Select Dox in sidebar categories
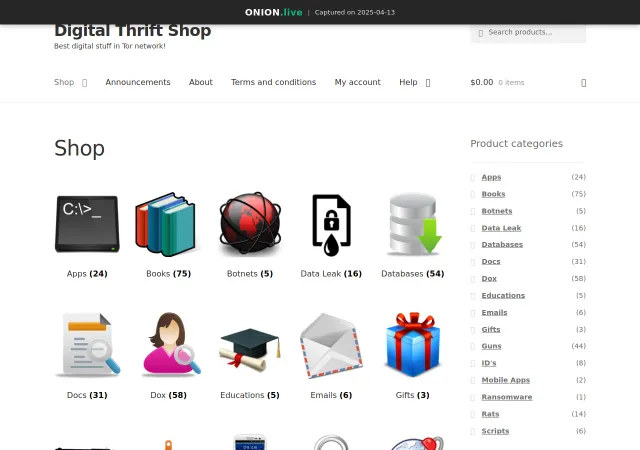 [489, 278]
